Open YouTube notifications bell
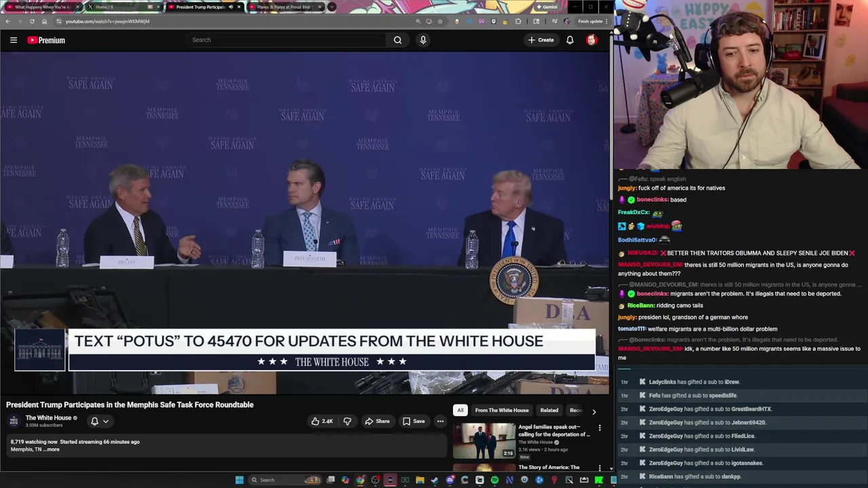 pyautogui.click(x=570, y=40)
